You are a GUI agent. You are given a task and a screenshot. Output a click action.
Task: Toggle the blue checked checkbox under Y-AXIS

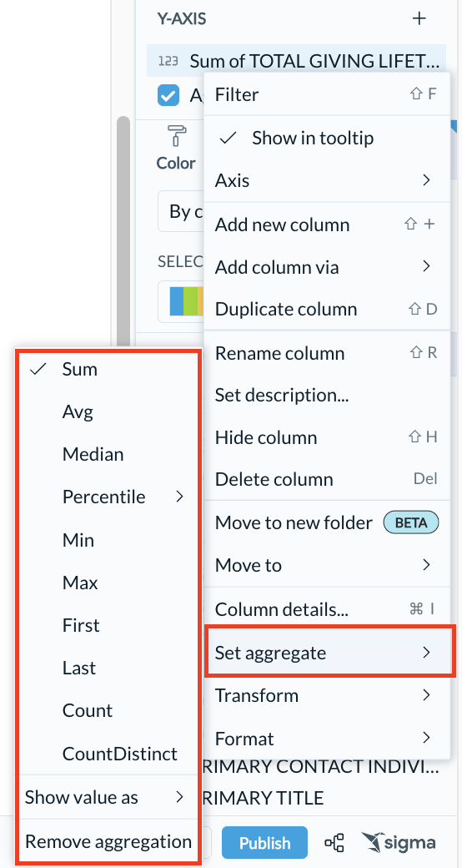coord(168,95)
